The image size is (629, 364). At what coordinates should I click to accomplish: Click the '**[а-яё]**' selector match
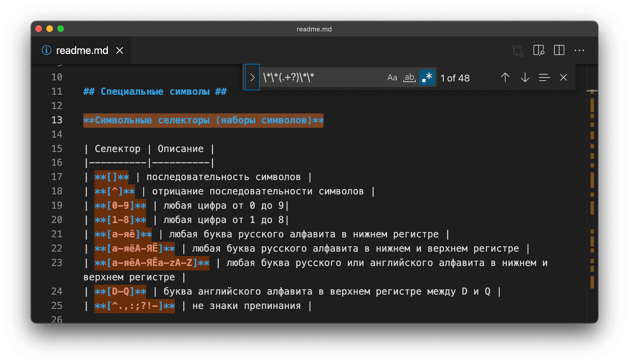123,234
